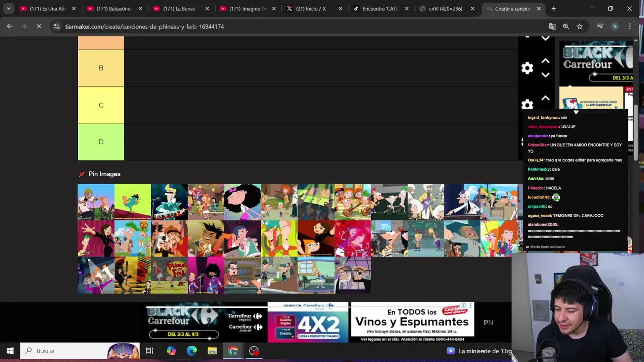Viewport: 644px width, 362px height.
Task: Click chat username 'Pablohesky'
Action: coord(539,169)
